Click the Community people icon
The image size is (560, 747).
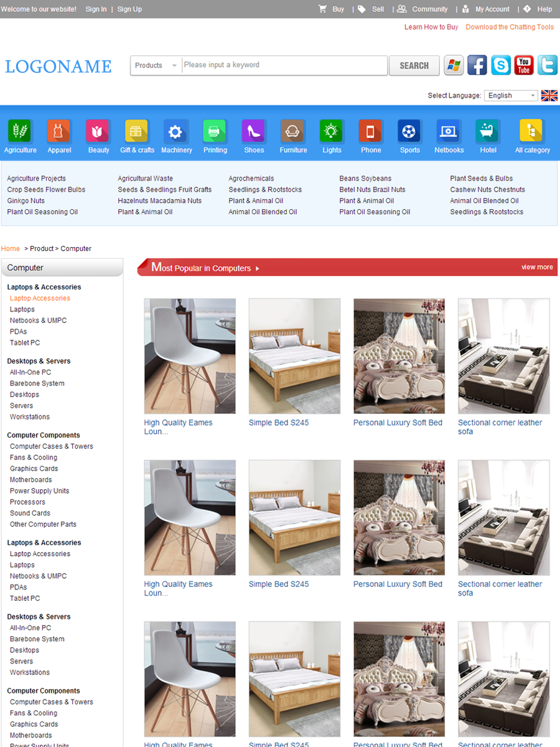pos(402,9)
